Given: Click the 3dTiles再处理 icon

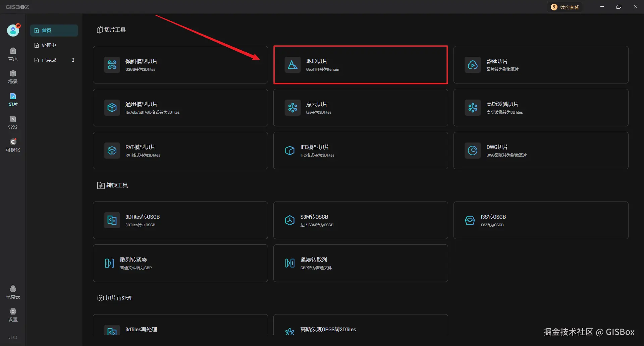Looking at the screenshot, I should pos(112,330).
